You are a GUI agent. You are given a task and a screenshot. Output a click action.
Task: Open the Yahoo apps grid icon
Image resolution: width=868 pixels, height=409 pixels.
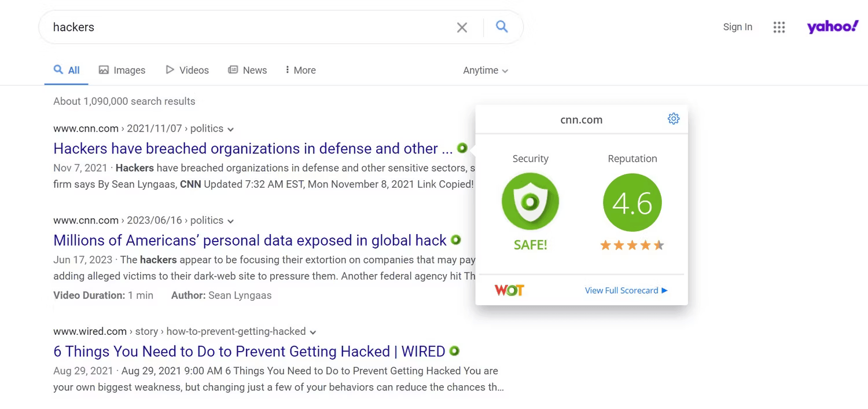coord(779,27)
